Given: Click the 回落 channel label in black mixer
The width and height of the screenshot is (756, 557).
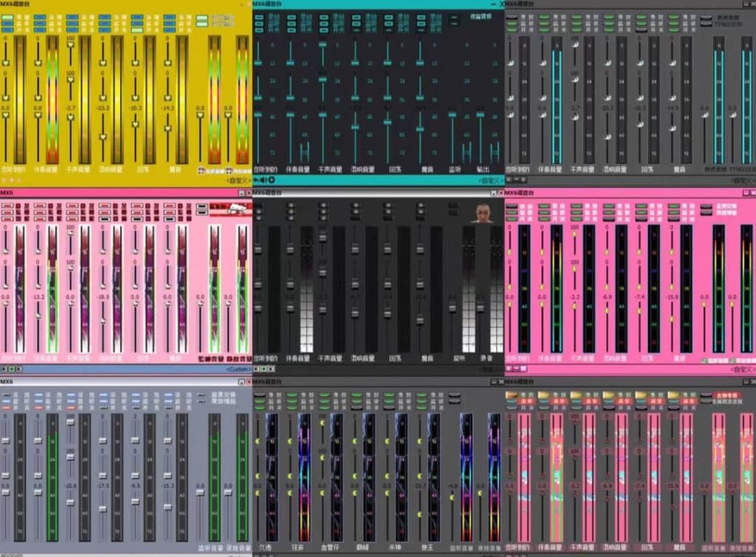Looking at the screenshot, I should click(394, 358).
